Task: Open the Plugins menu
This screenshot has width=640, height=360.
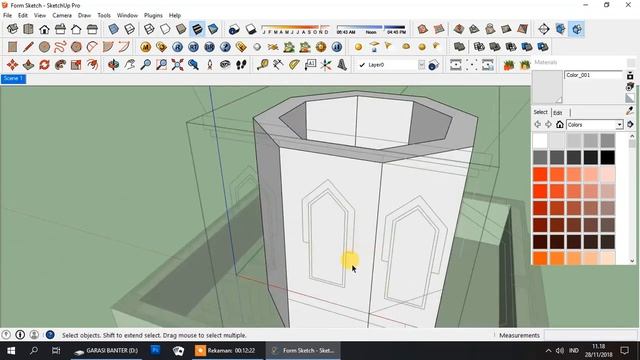Action: [x=153, y=15]
